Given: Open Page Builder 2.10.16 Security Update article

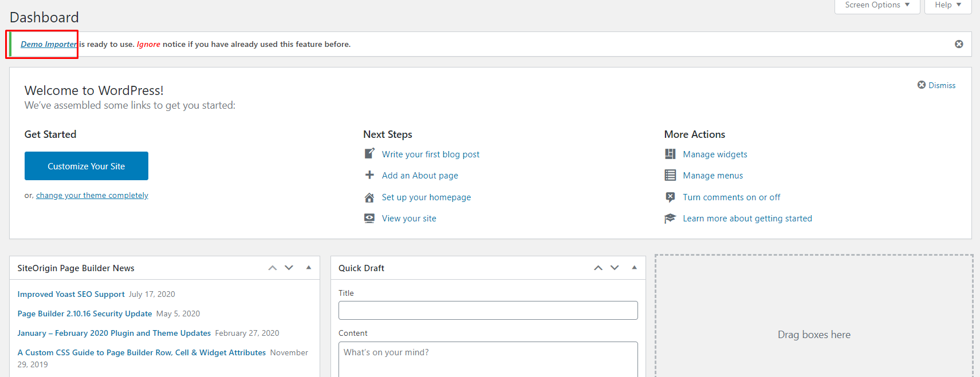Looking at the screenshot, I should (85, 313).
